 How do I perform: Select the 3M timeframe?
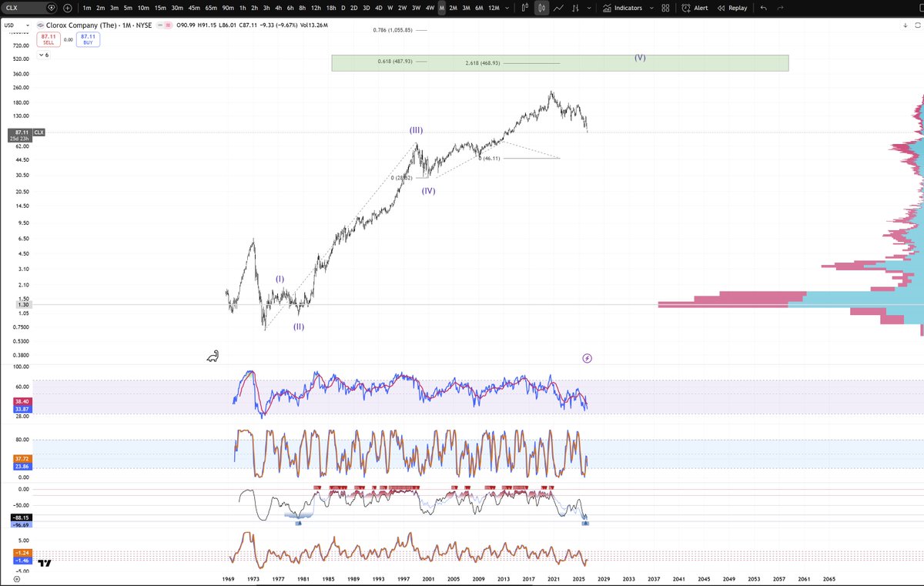[466, 8]
